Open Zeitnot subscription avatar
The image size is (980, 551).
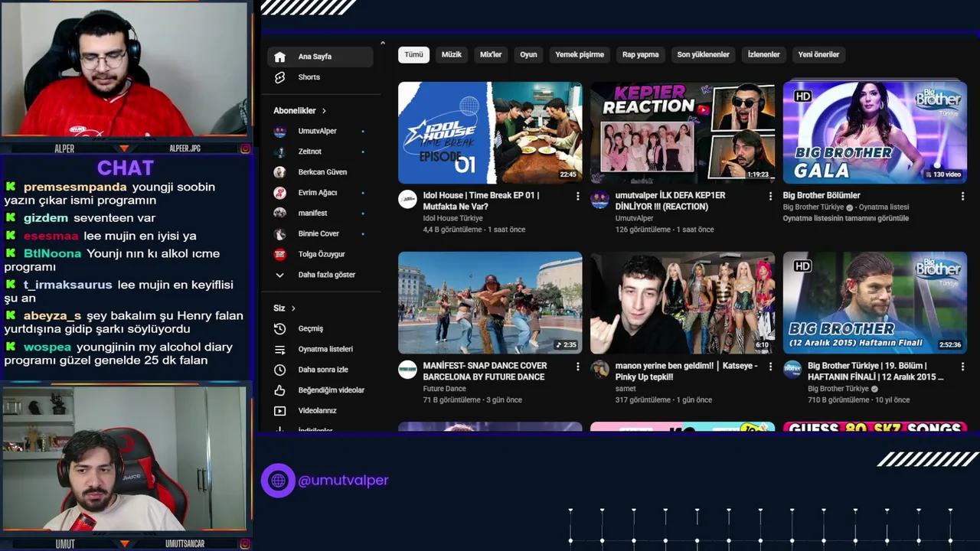280,152
